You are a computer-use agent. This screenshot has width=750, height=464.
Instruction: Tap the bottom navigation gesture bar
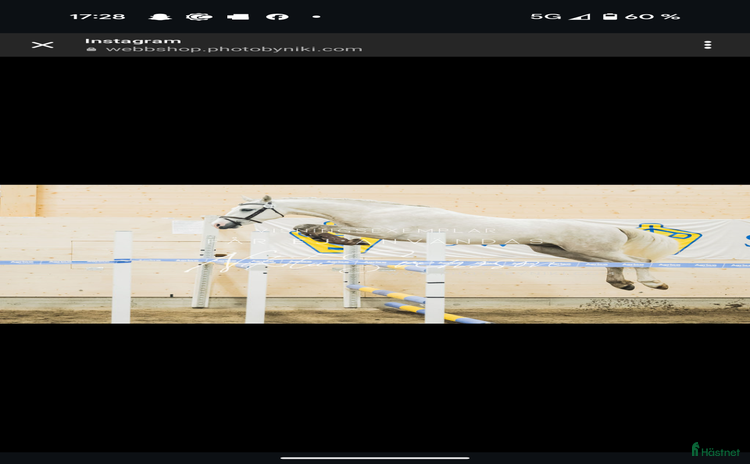(375, 458)
